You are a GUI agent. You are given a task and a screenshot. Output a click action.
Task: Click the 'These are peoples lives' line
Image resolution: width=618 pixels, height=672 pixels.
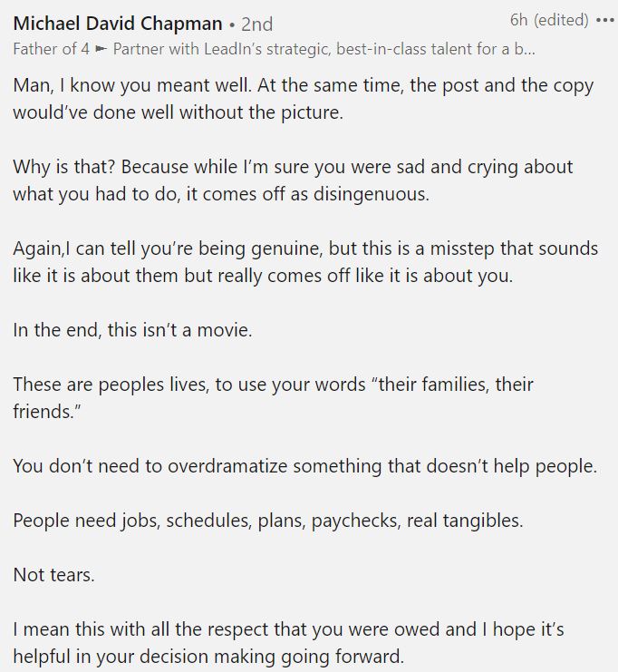(274, 385)
